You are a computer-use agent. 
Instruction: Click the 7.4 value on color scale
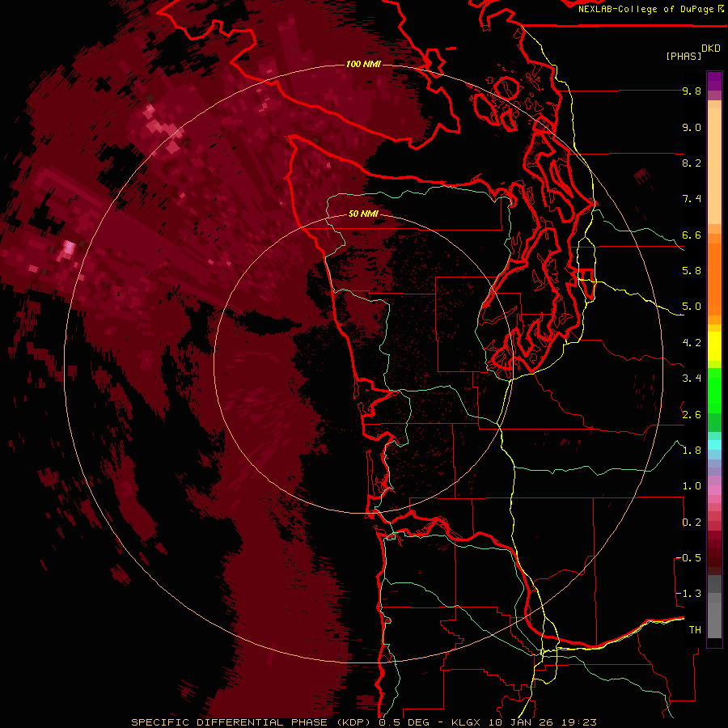[692, 199]
